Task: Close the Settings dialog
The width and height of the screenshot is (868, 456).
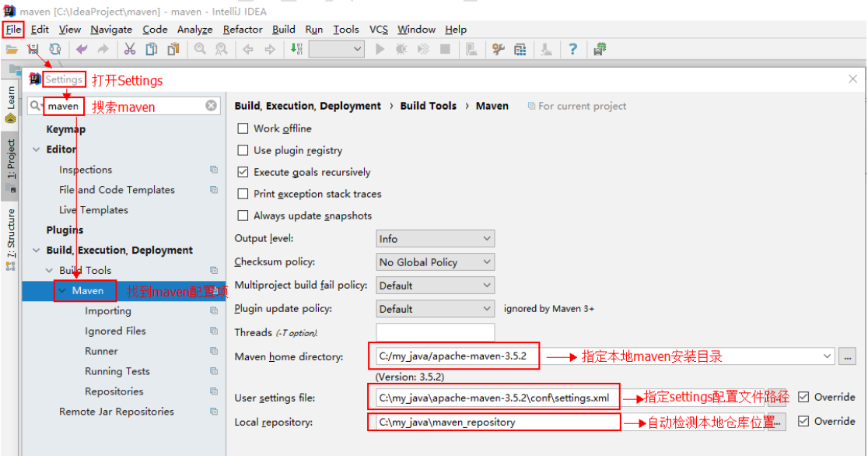Action: pos(853,79)
